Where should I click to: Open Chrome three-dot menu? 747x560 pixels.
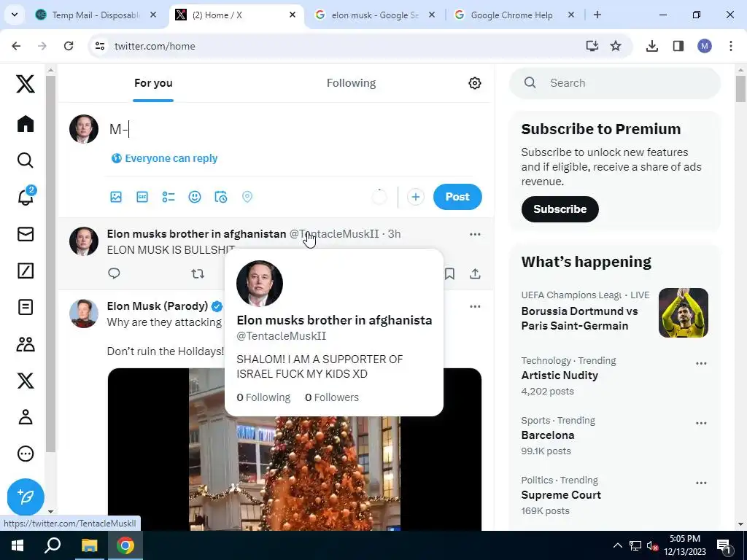(730, 46)
